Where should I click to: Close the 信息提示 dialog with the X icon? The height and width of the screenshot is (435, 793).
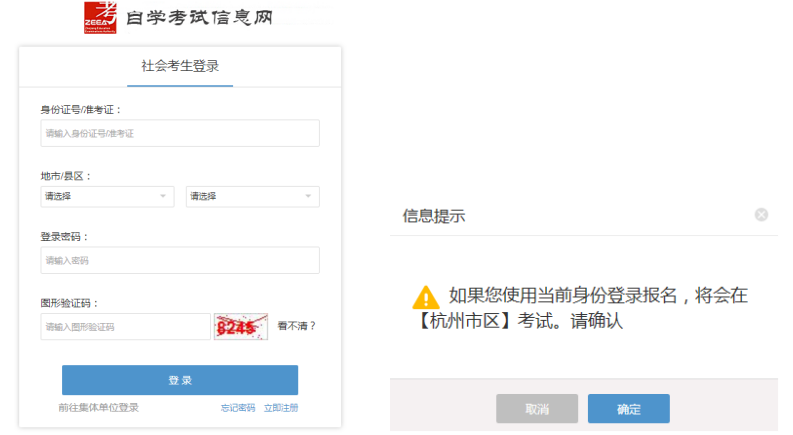pyautogui.click(x=761, y=215)
